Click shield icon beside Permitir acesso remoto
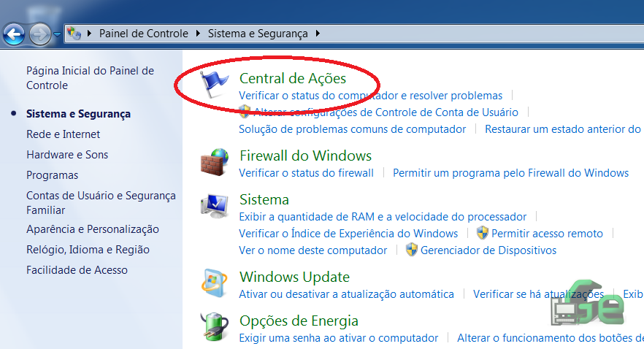The width and height of the screenshot is (644, 349). point(482,233)
